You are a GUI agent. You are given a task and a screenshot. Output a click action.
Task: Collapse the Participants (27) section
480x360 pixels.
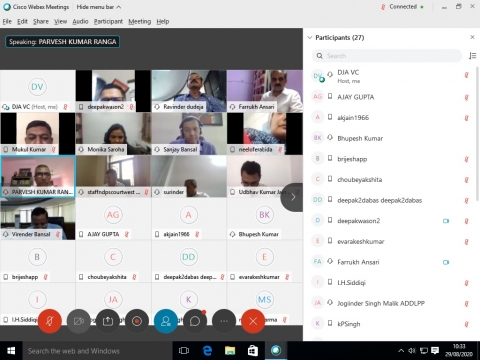[x=310, y=37]
